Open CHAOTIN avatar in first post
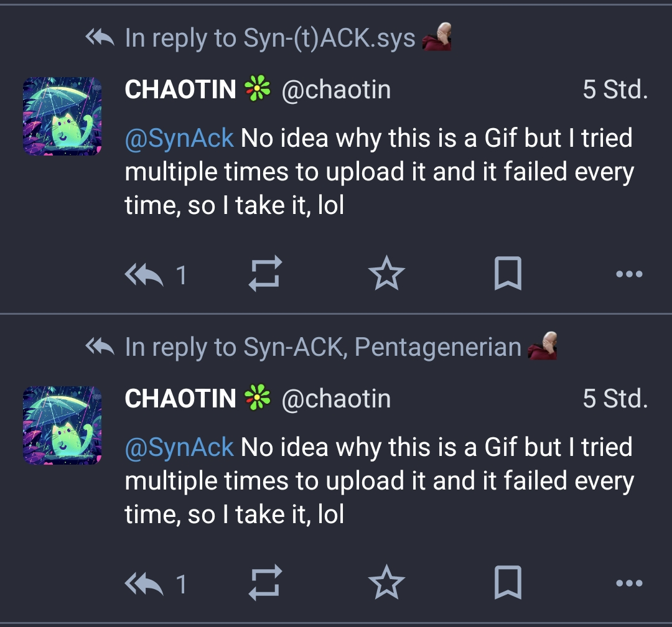Screen dimensions: 672x627 pos(62,116)
